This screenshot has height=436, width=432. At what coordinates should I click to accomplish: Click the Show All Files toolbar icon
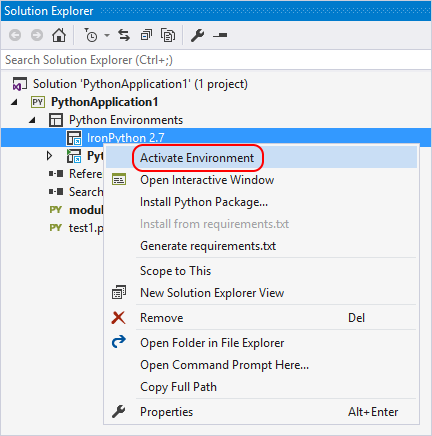(x=168, y=35)
